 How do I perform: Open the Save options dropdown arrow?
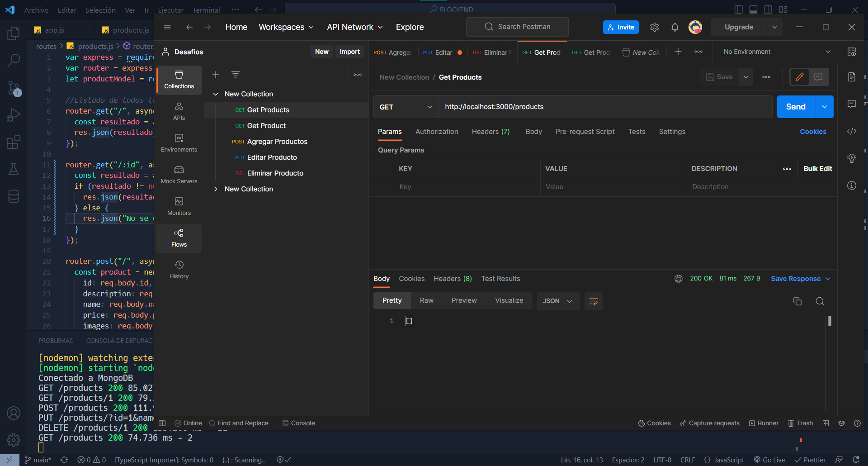coord(746,77)
